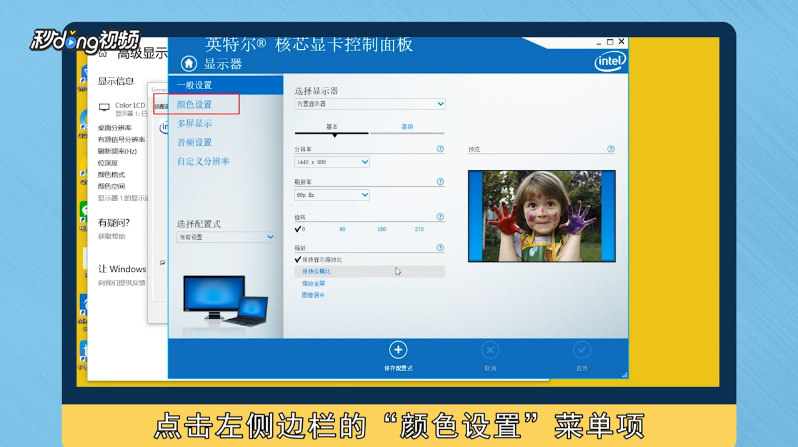Open help icon for 刷新率
Screen dimensions: 798x447
440,182
